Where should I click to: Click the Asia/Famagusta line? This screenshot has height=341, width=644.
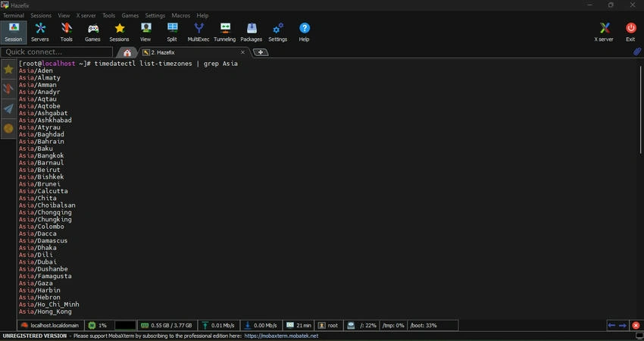45,276
